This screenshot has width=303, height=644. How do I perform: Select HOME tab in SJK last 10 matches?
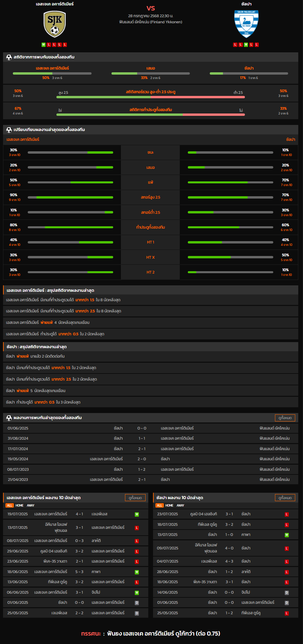[20, 506]
